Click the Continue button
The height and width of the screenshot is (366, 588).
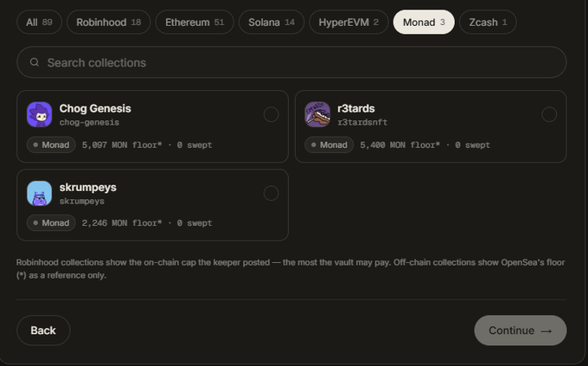tap(521, 331)
